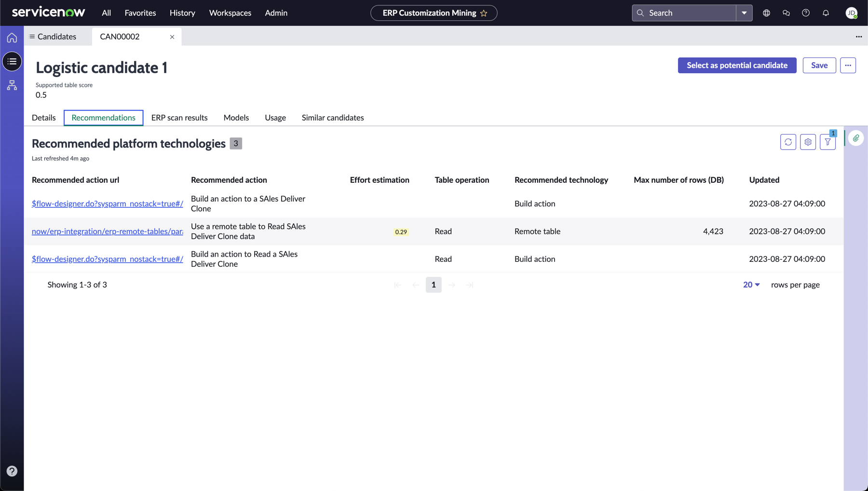Sort by Updated column
The image size is (868, 491).
tap(764, 180)
